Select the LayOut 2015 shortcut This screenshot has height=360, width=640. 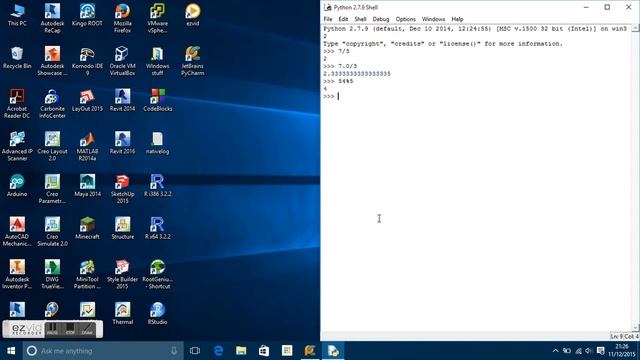coord(87,101)
